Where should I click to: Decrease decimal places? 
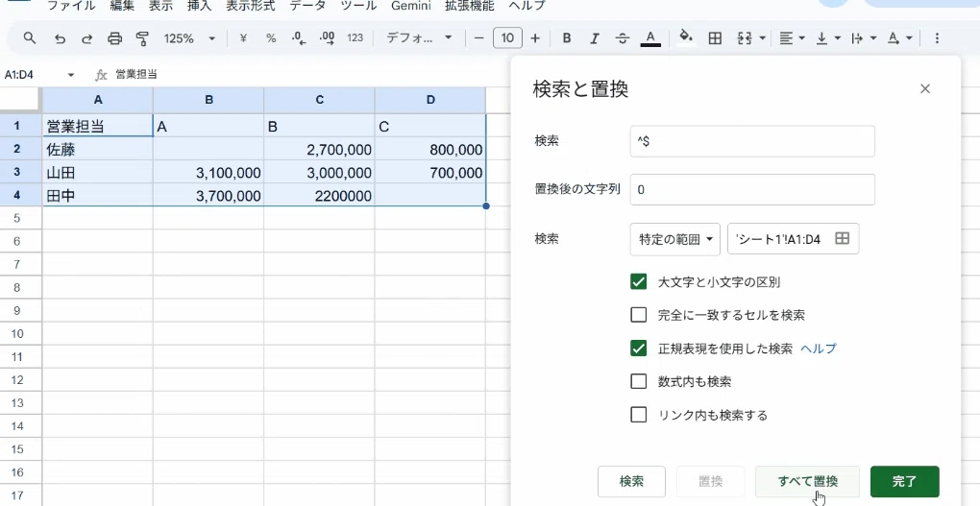point(299,38)
